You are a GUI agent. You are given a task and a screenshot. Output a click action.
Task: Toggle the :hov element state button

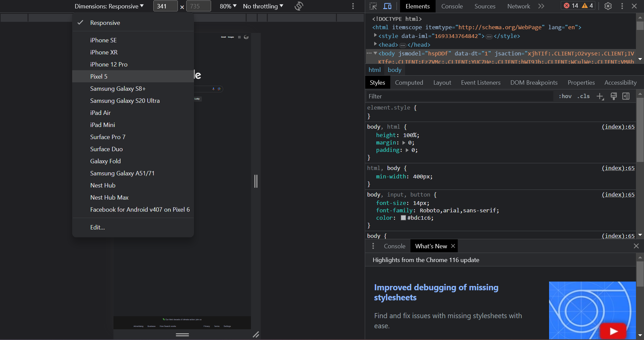[x=565, y=96]
